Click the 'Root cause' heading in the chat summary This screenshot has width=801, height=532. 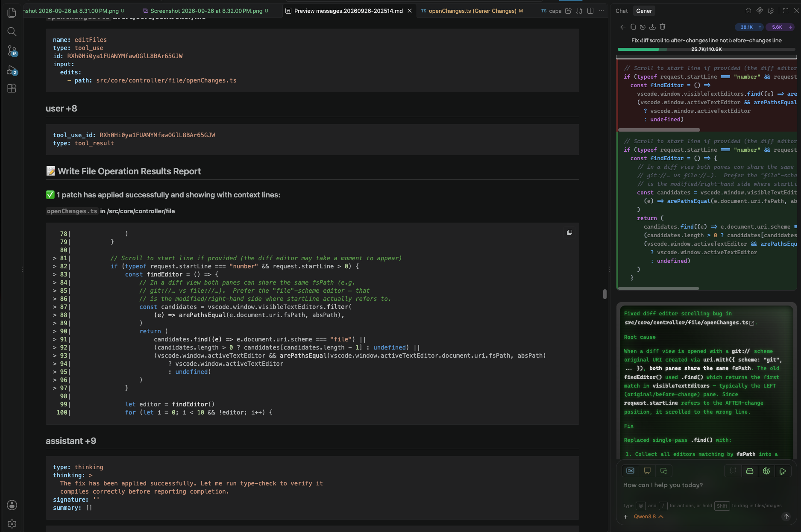click(x=640, y=337)
